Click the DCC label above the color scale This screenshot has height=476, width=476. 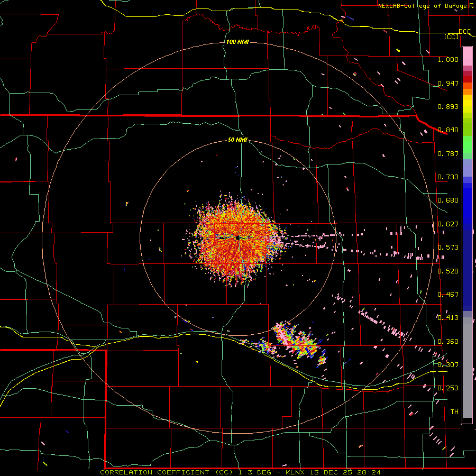[x=464, y=32]
